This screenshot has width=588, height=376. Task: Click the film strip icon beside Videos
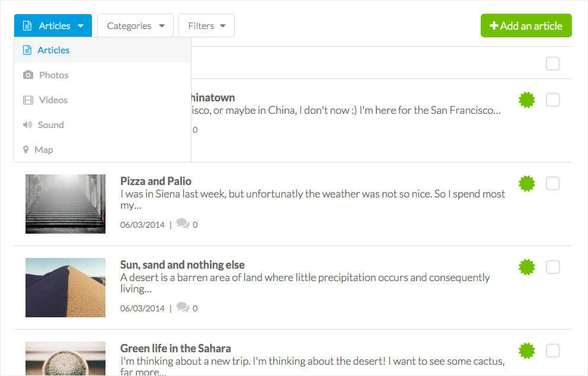tap(28, 100)
